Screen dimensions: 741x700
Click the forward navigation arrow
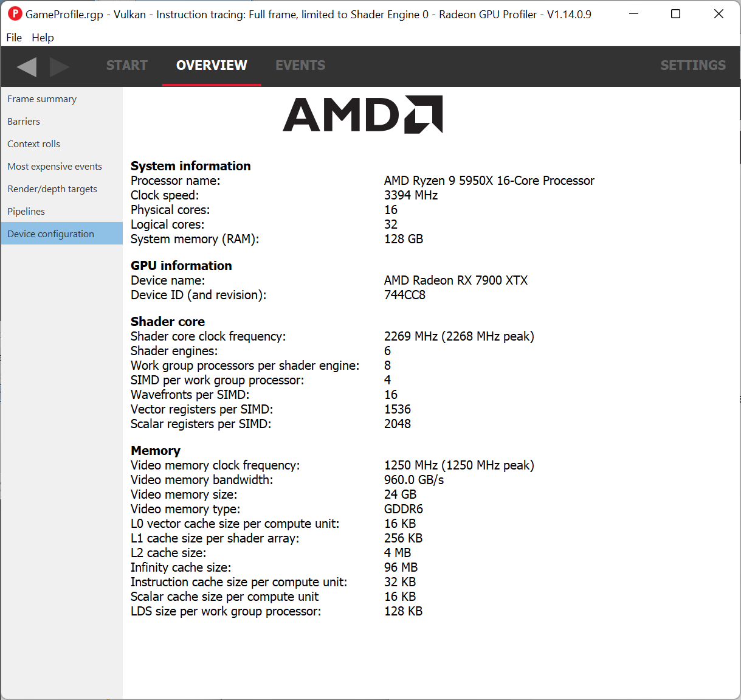coord(59,66)
